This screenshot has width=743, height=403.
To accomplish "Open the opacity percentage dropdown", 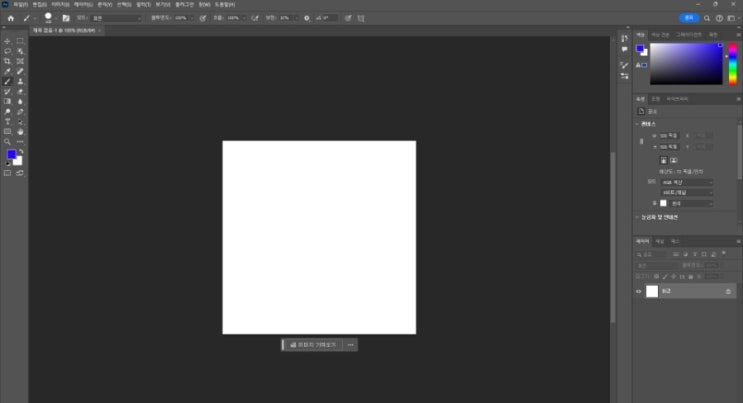I will (x=192, y=18).
